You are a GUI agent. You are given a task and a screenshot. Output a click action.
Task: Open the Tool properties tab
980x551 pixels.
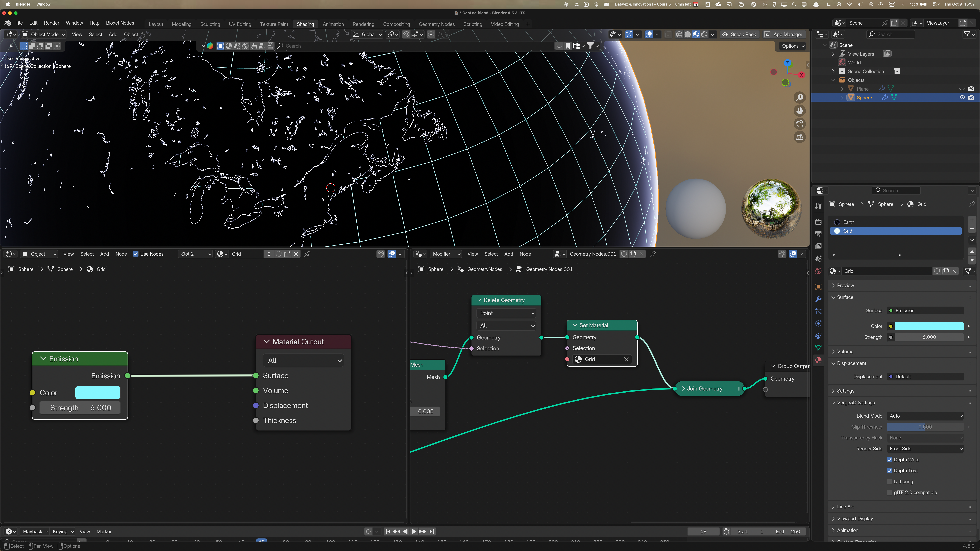tap(818, 206)
